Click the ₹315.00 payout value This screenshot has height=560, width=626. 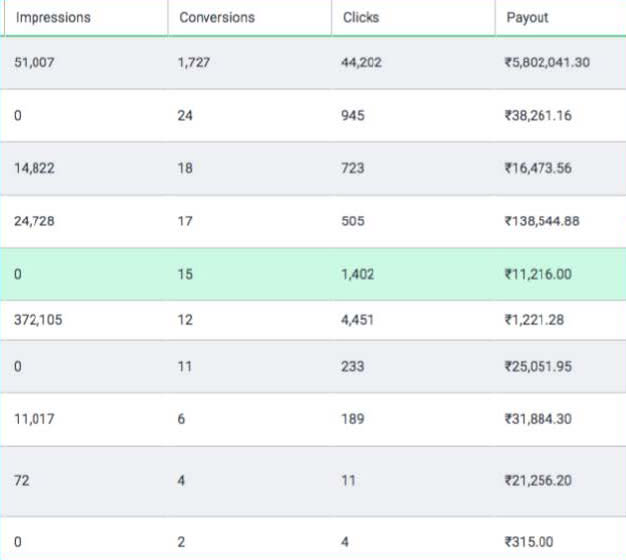point(529,542)
